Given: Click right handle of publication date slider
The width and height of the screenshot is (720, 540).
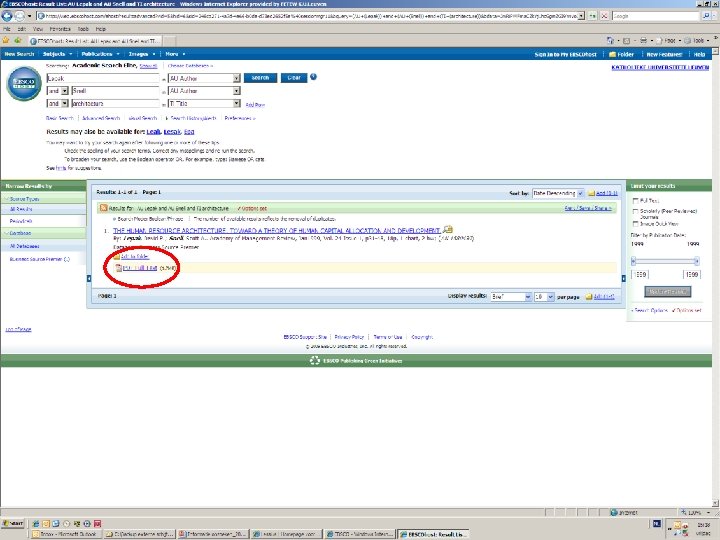Looking at the screenshot, I should [x=697, y=261].
